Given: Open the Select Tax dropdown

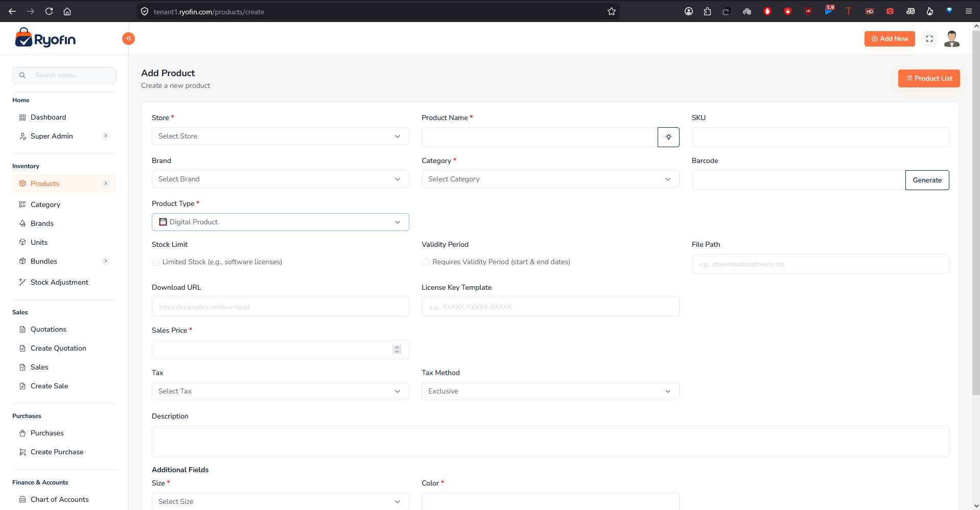Looking at the screenshot, I should pyautogui.click(x=280, y=391).
